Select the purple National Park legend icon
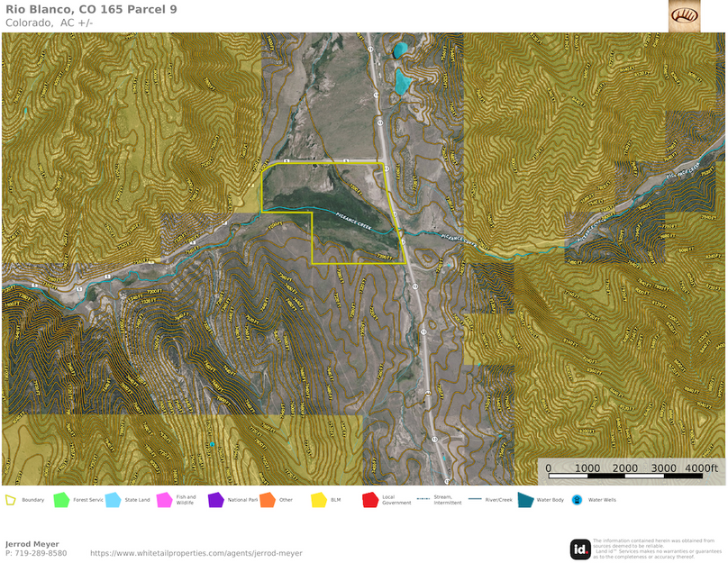The width and height of the screenshot is (728, 563). tap(215, 499)
